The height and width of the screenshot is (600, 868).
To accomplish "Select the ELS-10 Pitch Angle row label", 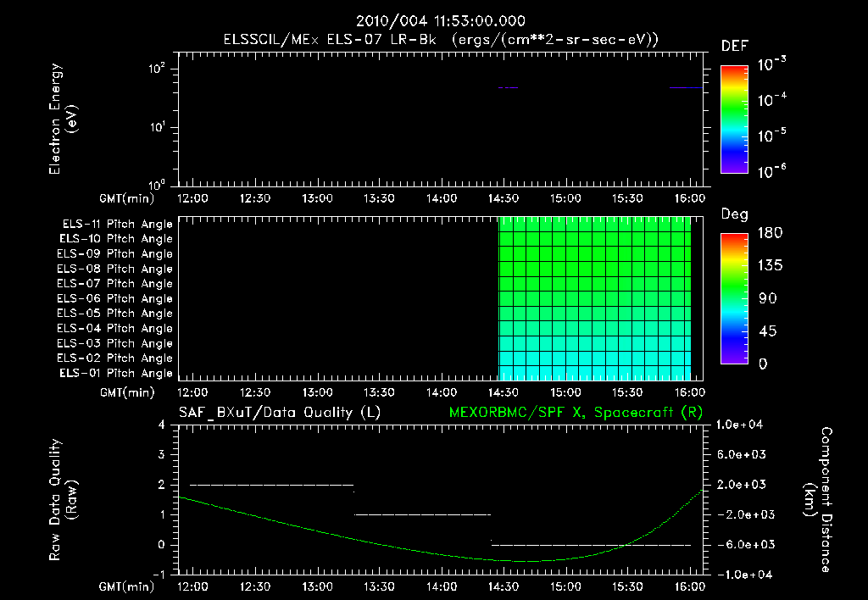I will point(116,239).
